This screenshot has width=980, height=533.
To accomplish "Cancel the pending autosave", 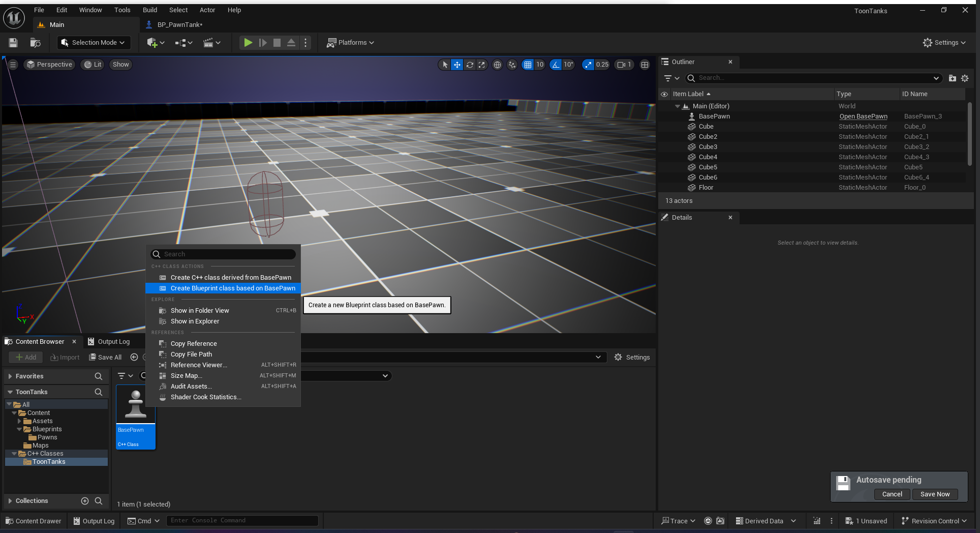I will pos(892,494).
